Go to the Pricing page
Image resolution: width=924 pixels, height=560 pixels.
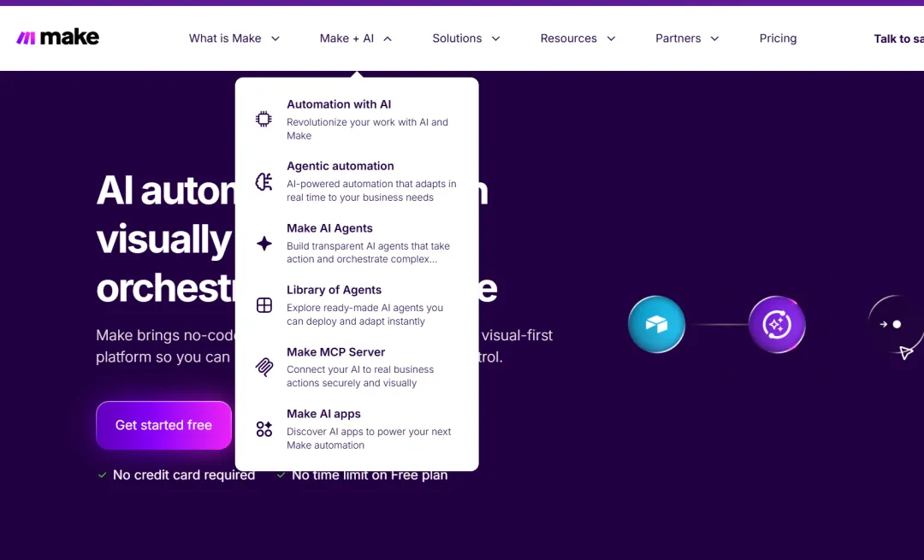pyautogui.click(x=778, y=38)
